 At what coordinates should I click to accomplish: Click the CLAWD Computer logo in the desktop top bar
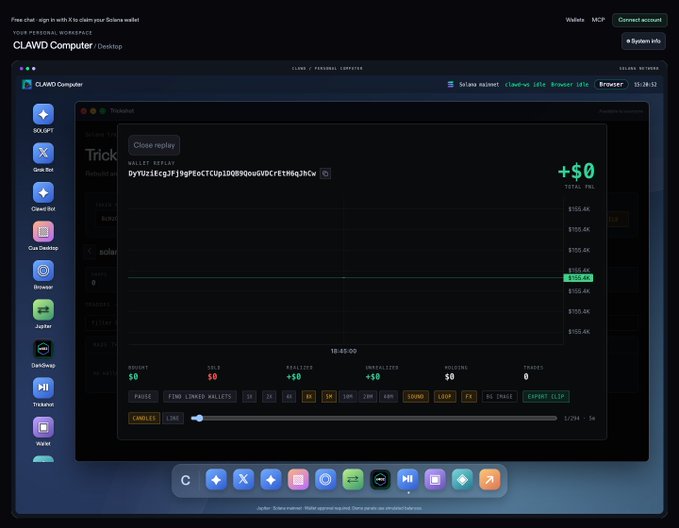coord(27,84)
